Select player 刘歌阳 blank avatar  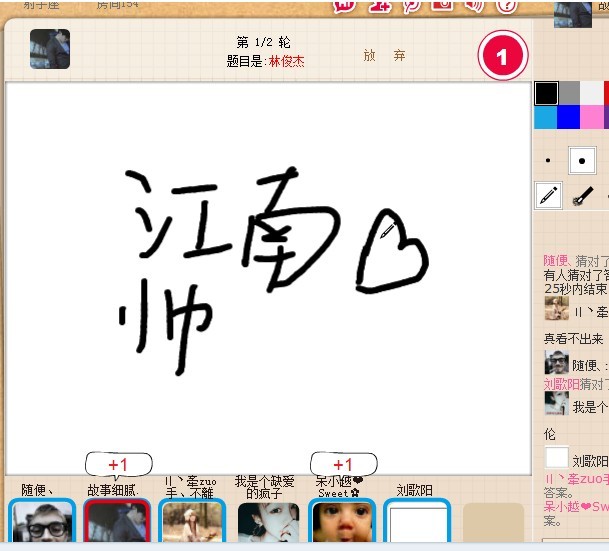pyautogui.click(x=417, y=521)
